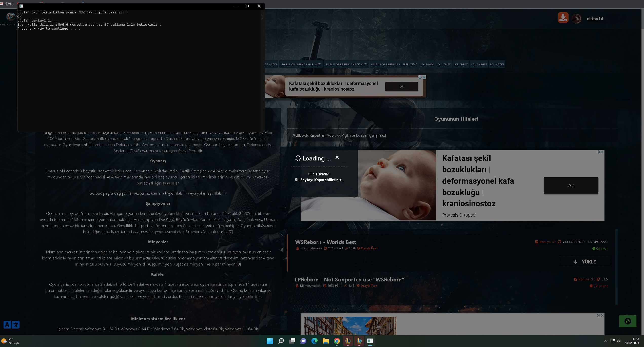Click the oktay14 username
This screenshot has width=644, height=347.
595,19
